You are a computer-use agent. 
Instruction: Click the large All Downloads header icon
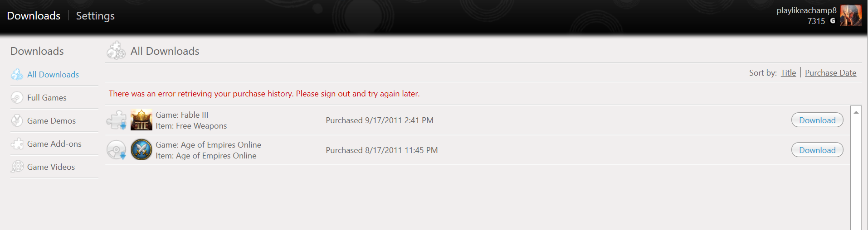[116, 50]
